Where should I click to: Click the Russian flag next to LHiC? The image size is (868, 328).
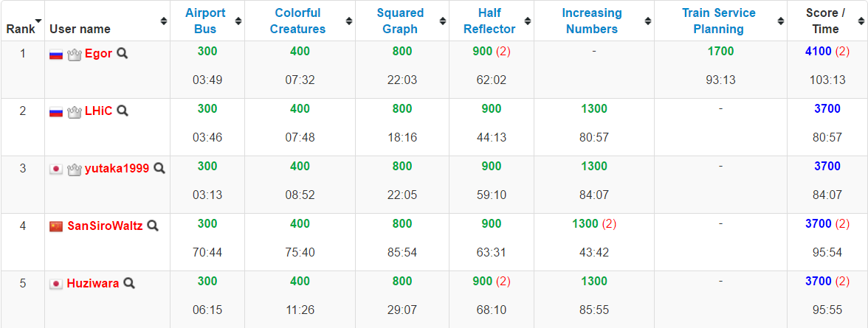pyautogui.click(x=56, y=112)
